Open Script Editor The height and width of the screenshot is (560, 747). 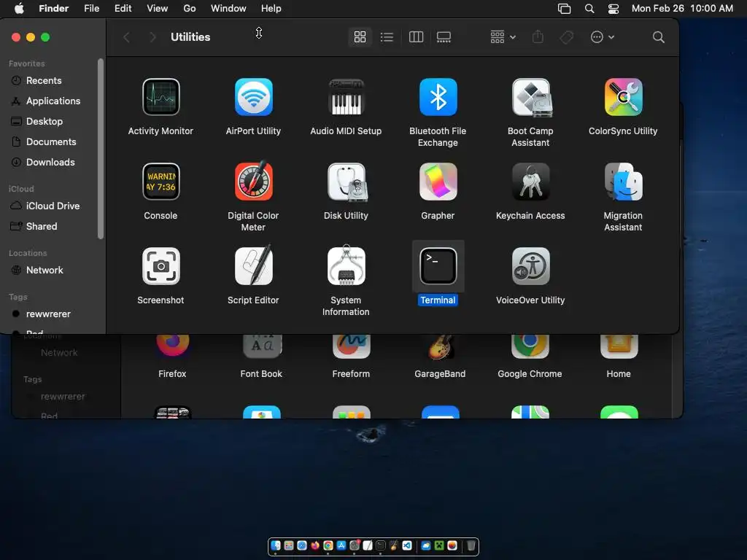253,265
